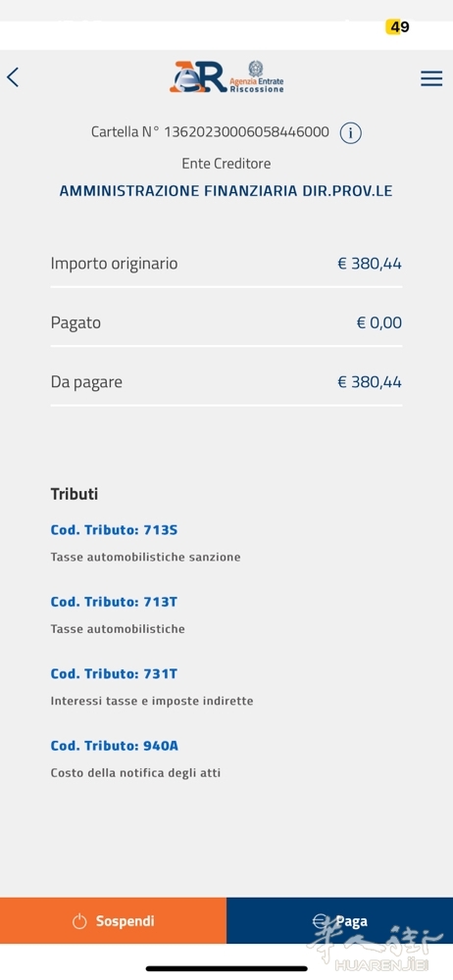453x980 pixels.
Task: Show cartella info via the circled i icon
Action: click(x=350, y=132)
